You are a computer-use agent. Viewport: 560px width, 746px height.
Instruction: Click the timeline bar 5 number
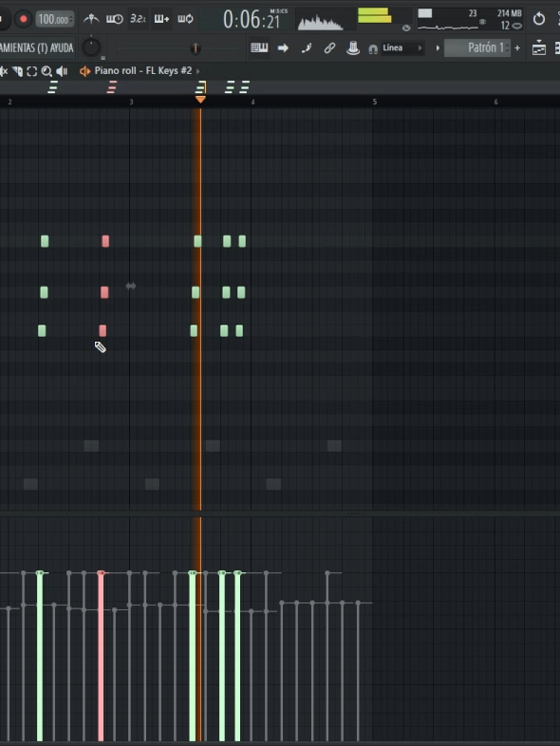[375, 102]
